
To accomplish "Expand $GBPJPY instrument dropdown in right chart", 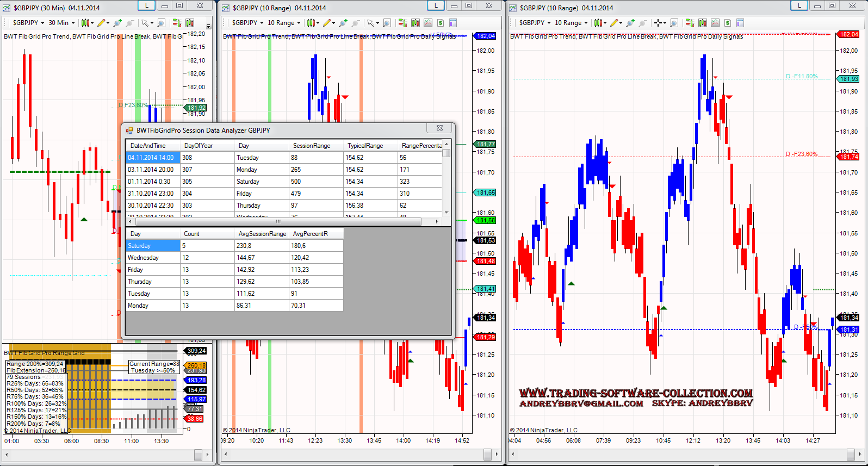I will [x=535, y=23].
